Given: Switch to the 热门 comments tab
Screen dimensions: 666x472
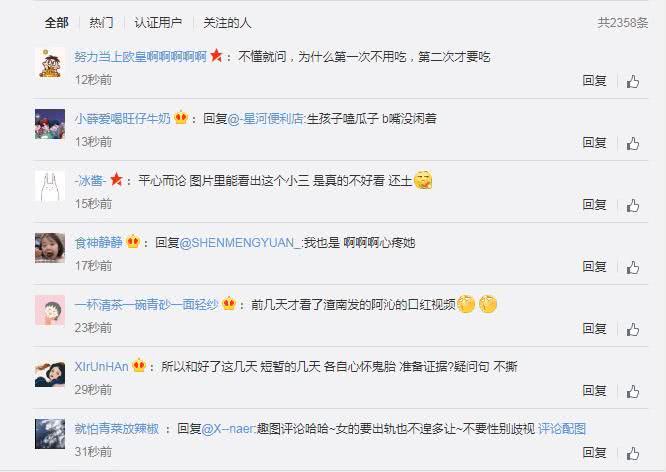Looking at the screenshot, I should pyautogui.click(x=101, y=23).
